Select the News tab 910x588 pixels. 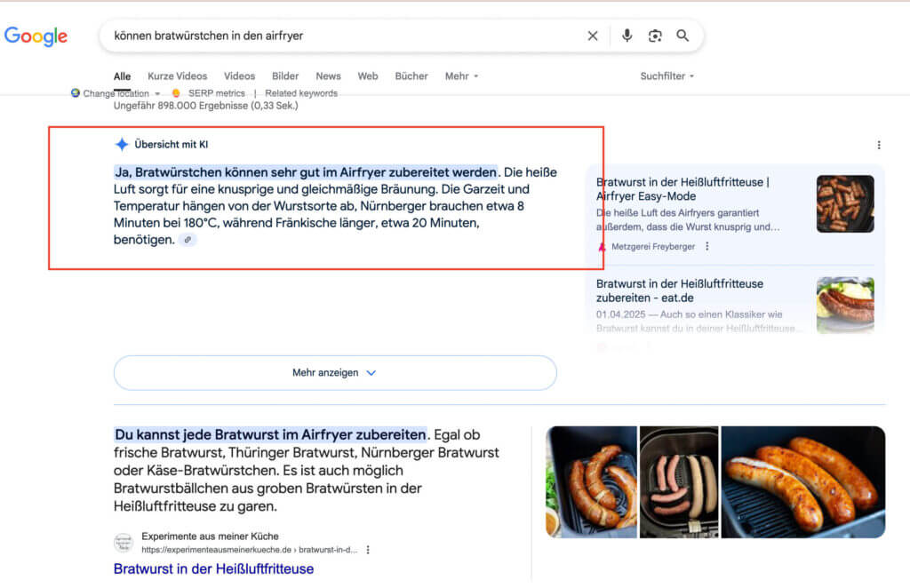[328, 76]
